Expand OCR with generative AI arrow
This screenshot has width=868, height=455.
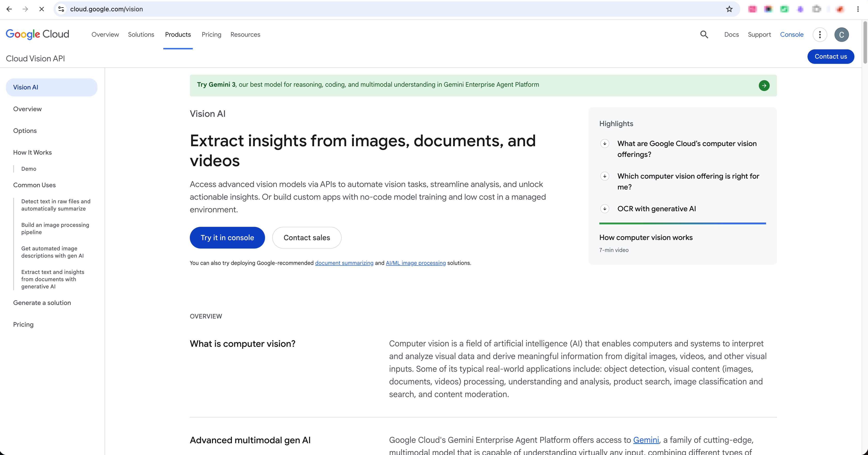pyautogui.click(x=605, y=209)
